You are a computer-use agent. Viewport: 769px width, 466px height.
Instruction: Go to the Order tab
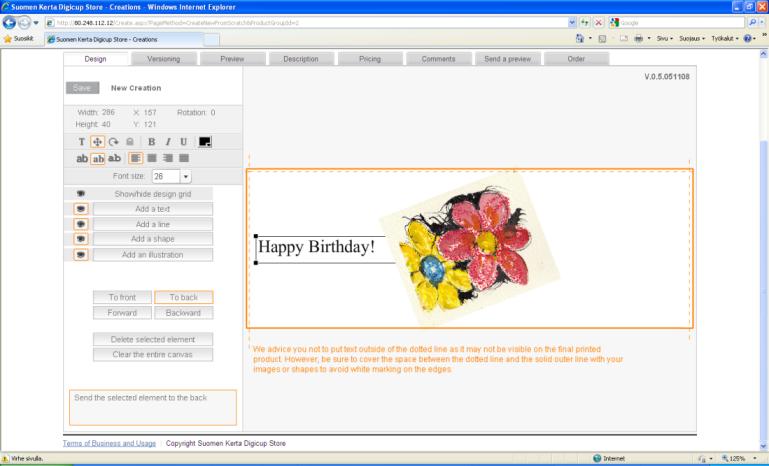click(576, 59)
